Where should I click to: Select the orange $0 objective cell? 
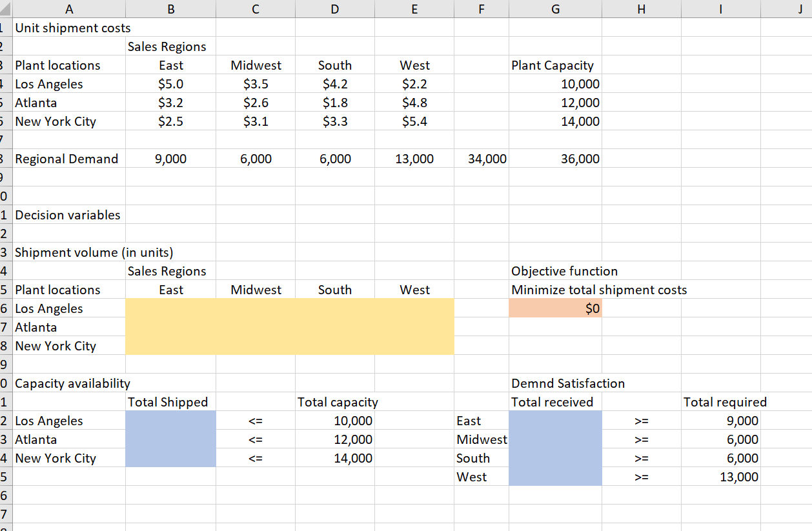[555, 309]
